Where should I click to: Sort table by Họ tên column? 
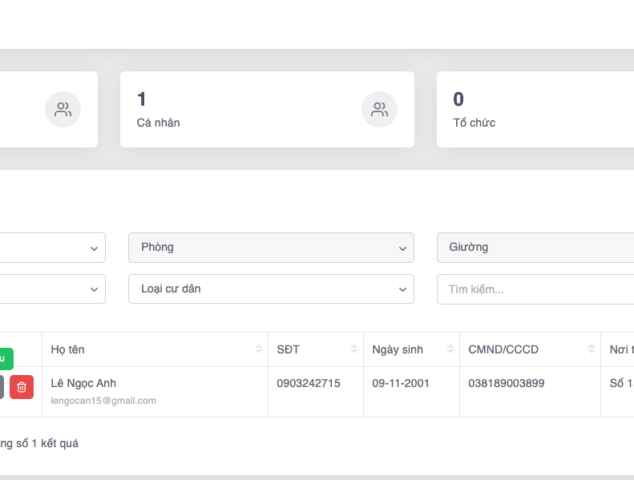tap(258, 349)
